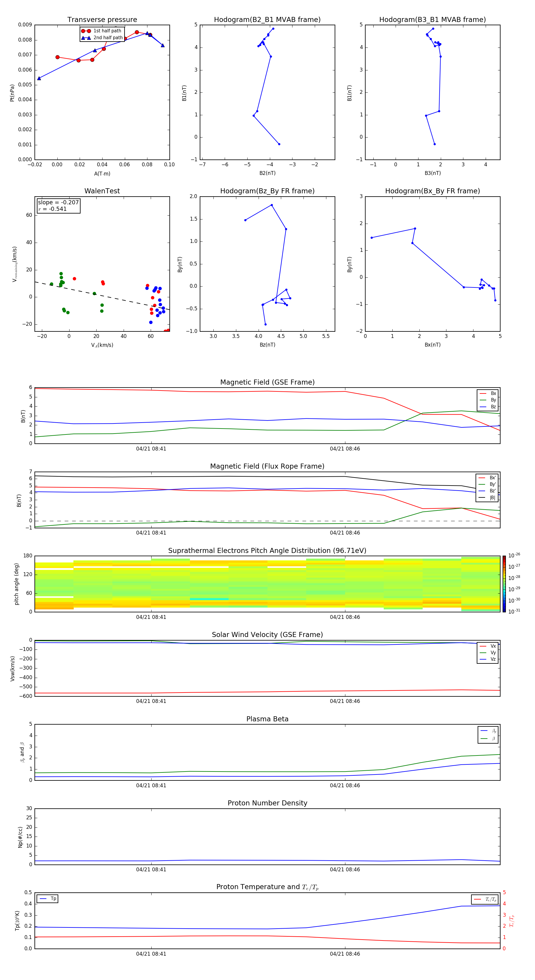Click the "Solar Wind Velocity (GSE Frame)" title
The image size is (535, 980).
(267, 635)
